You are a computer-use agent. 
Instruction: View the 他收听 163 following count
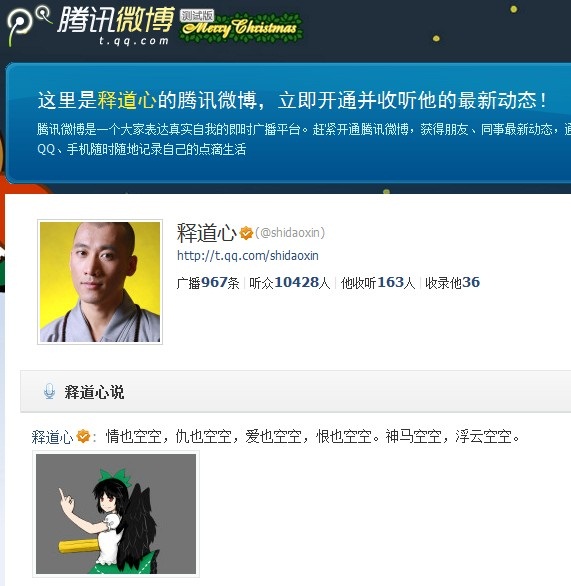[x=378, y=283]
